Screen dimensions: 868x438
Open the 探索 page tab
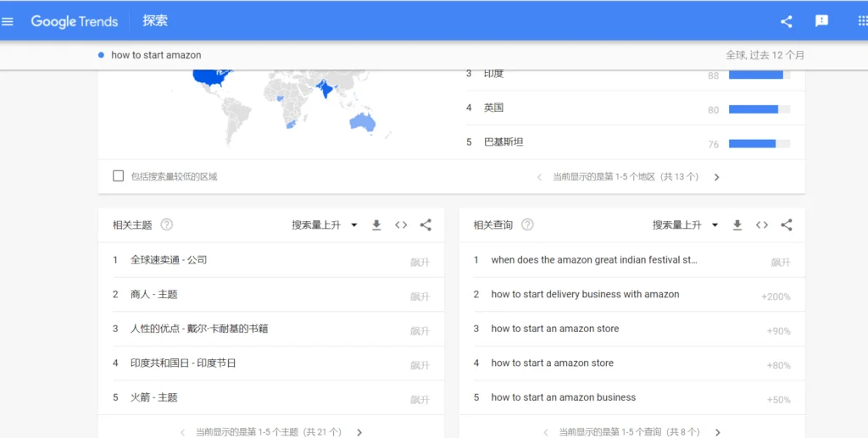155,21
